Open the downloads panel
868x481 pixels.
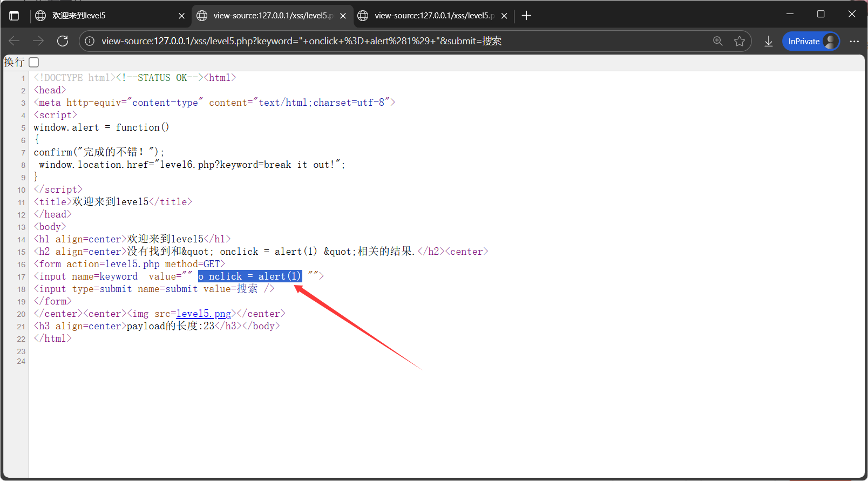click(x=769, y=41)
